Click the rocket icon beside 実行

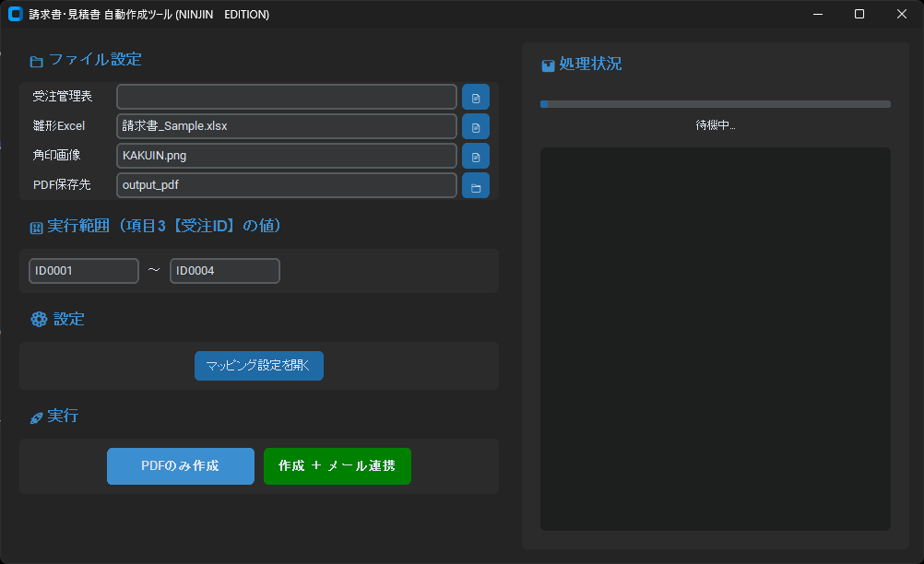37,417
